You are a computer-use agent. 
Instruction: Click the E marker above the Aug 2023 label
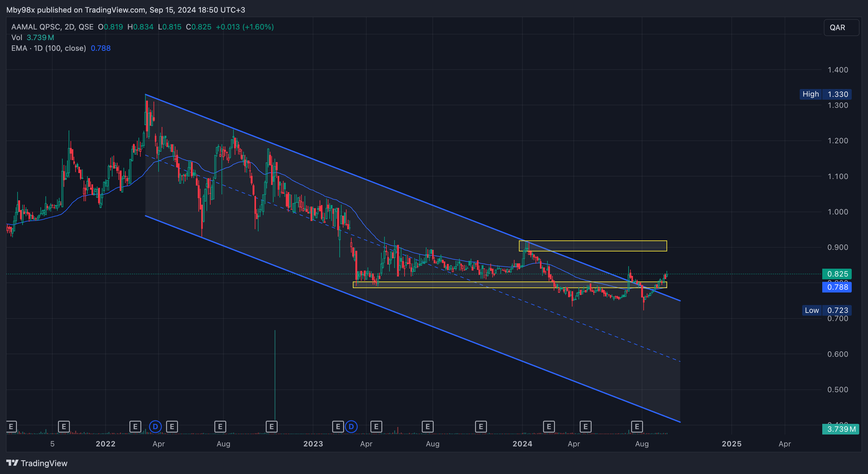coord(428,427)
